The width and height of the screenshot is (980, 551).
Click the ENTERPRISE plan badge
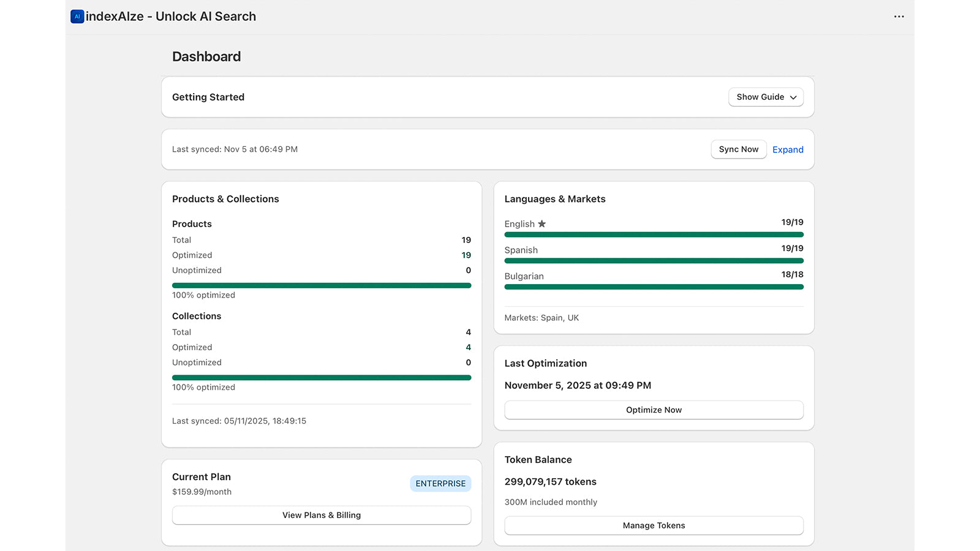(x=440, y=484)
